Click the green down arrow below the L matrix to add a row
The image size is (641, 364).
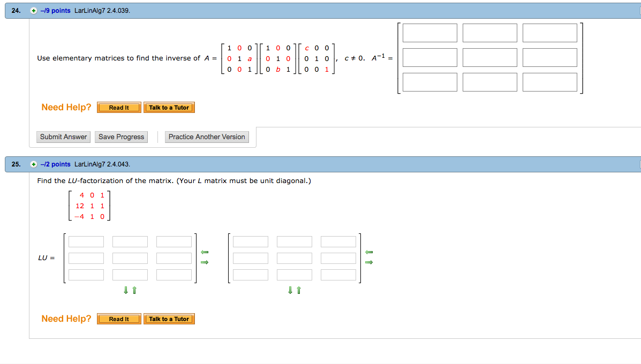point(125,290)
